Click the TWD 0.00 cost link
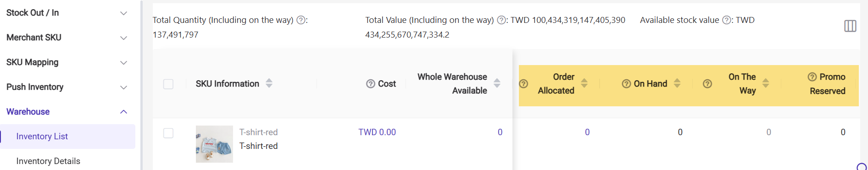The image size is (868, 170). pos(377,132)
